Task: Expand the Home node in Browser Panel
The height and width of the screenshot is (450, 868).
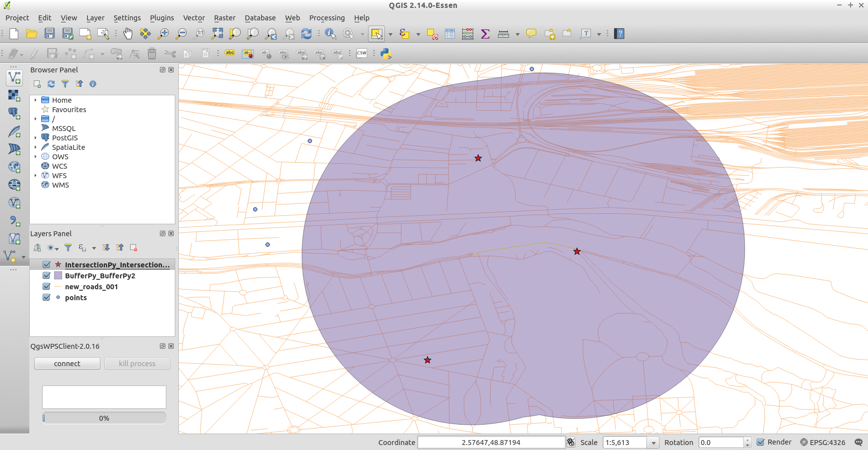Action: tap(35, 100)
